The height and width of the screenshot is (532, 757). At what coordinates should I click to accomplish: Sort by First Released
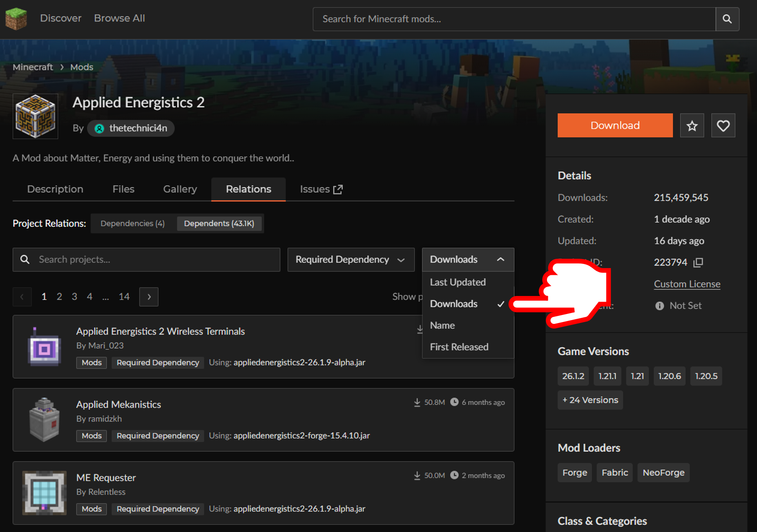point(468,347)
